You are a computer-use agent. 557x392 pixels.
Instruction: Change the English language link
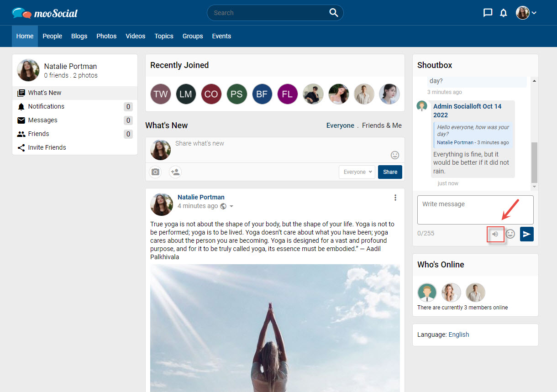click(x=459, y=335)
